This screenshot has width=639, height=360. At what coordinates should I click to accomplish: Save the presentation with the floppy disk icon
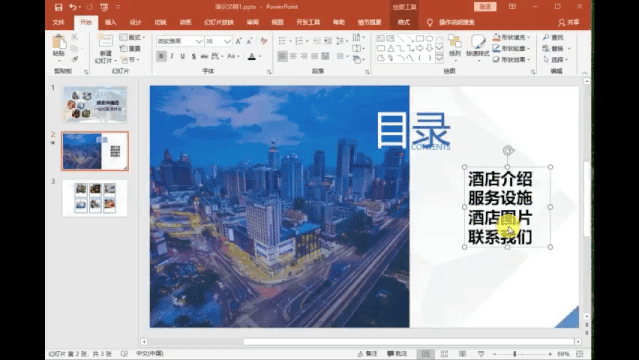[x=58, y=7]
